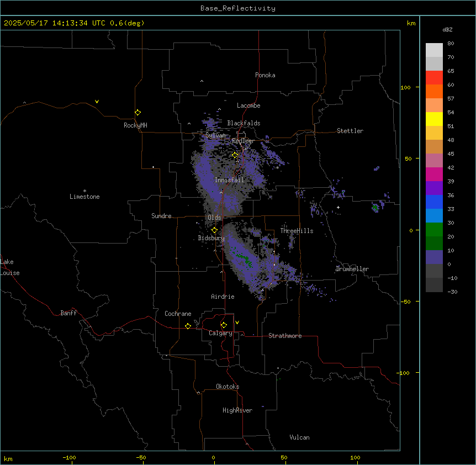Click the Lake Louise label
This screenshot has height=465, width=476.
click(10, 267)
